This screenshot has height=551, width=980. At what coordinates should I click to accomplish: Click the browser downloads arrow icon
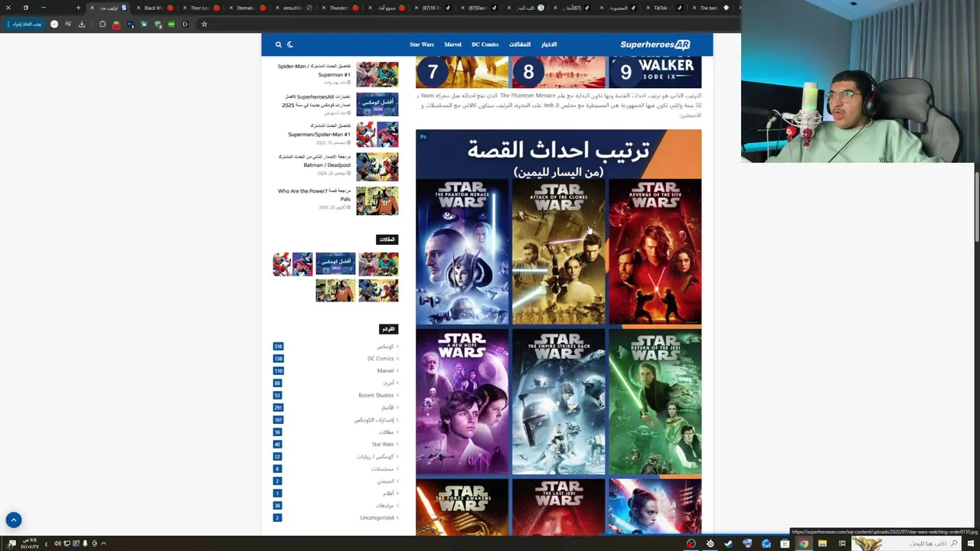(82, 24)
